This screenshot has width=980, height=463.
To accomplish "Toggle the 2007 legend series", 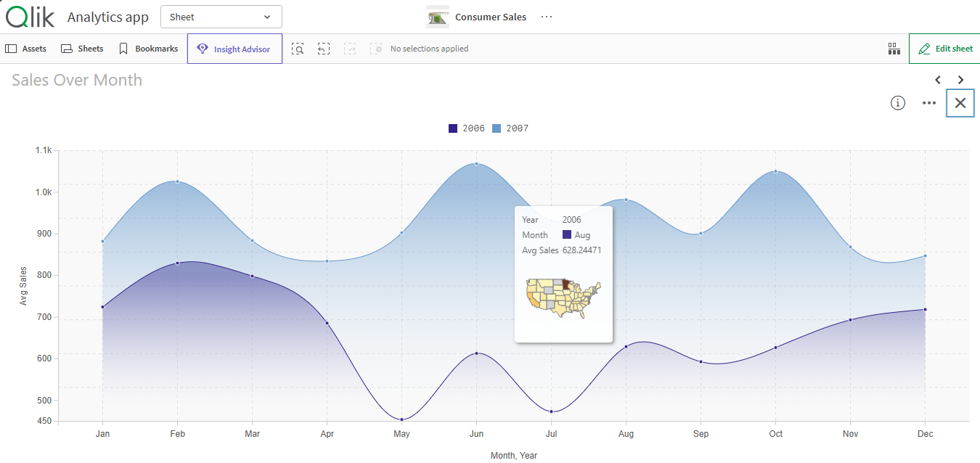I will coord(510,128).
